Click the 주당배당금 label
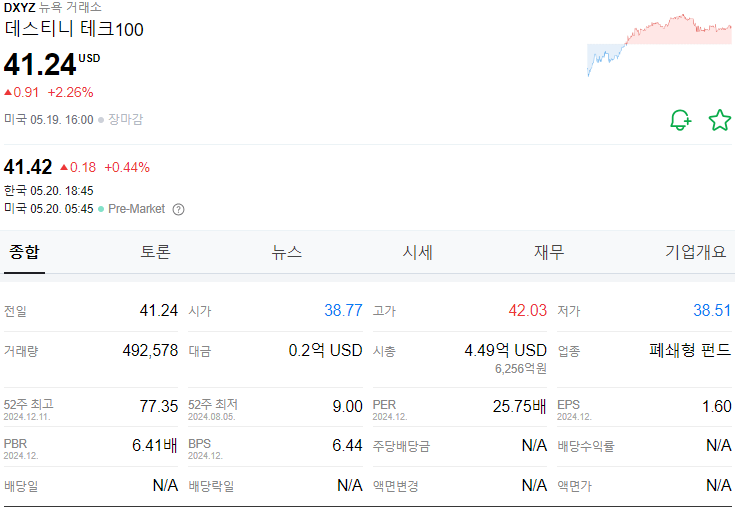The image size is (735, 510). pyautogui.click(x=401, y=446)
